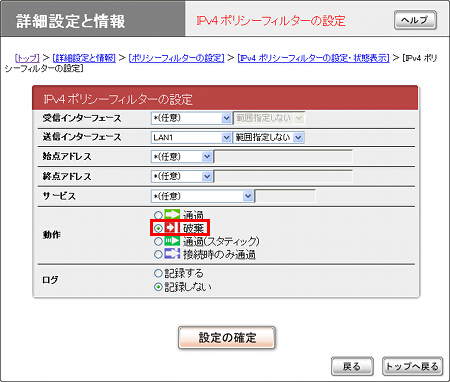
Task: Open IPv4 ポリシーフィルターの設定・状態表示 breadcrumb link
Action: click(313, 58)
